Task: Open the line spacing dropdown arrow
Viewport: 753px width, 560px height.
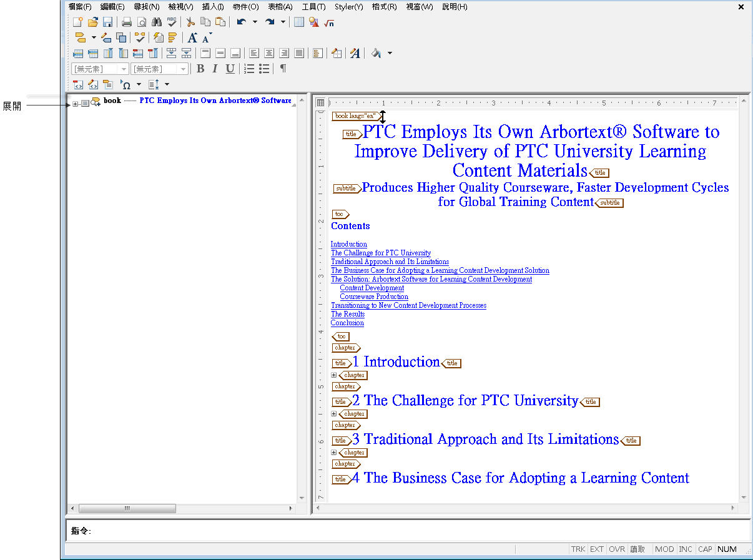Action: pos(167,84)
